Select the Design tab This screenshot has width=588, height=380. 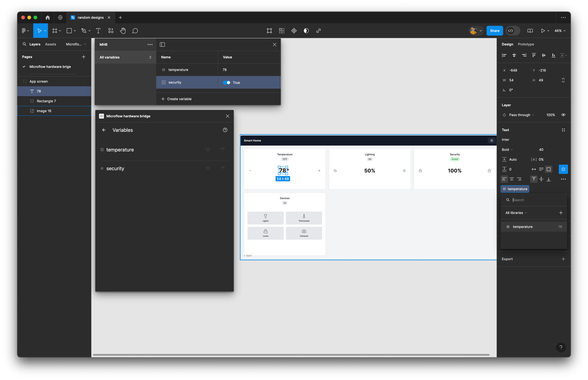[507, 44]
